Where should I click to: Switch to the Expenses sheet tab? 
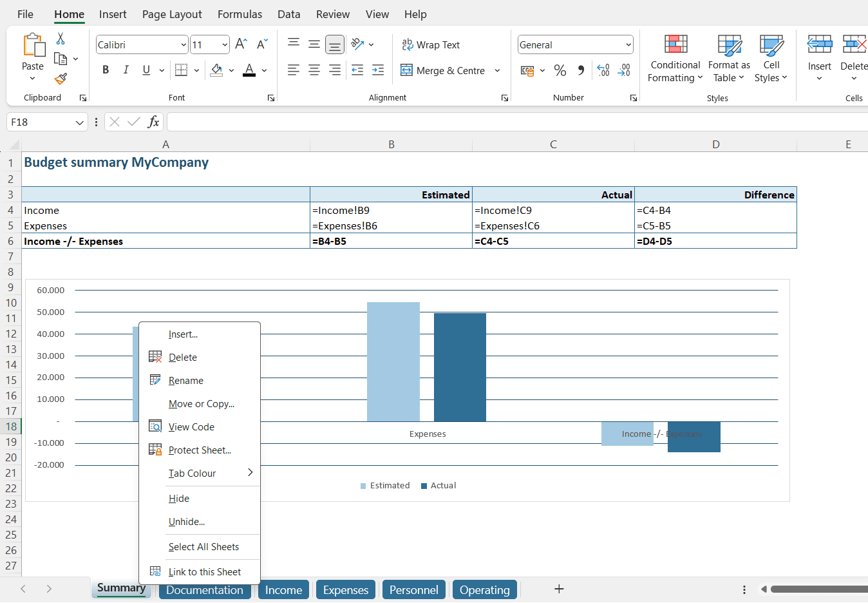click(346, 590)
